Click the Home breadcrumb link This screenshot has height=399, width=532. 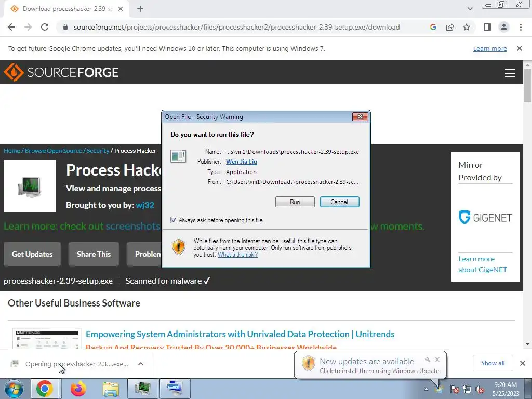[12, 151]
